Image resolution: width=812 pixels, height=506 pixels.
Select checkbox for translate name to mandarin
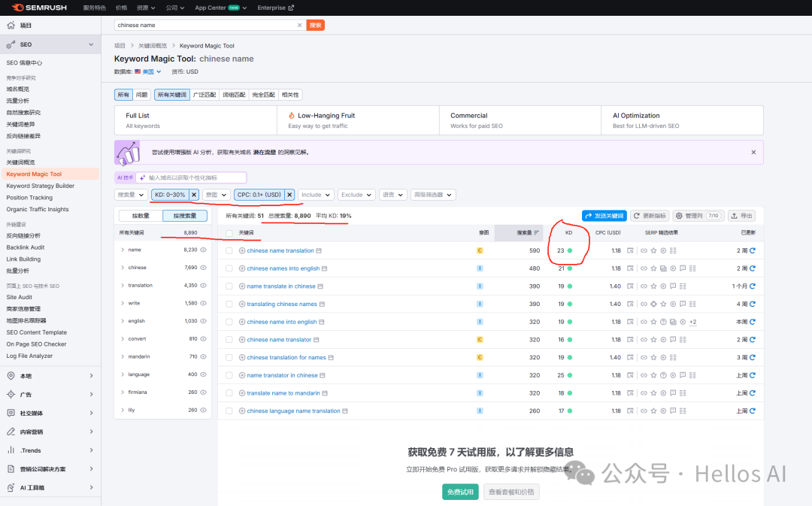pos(229,393)
